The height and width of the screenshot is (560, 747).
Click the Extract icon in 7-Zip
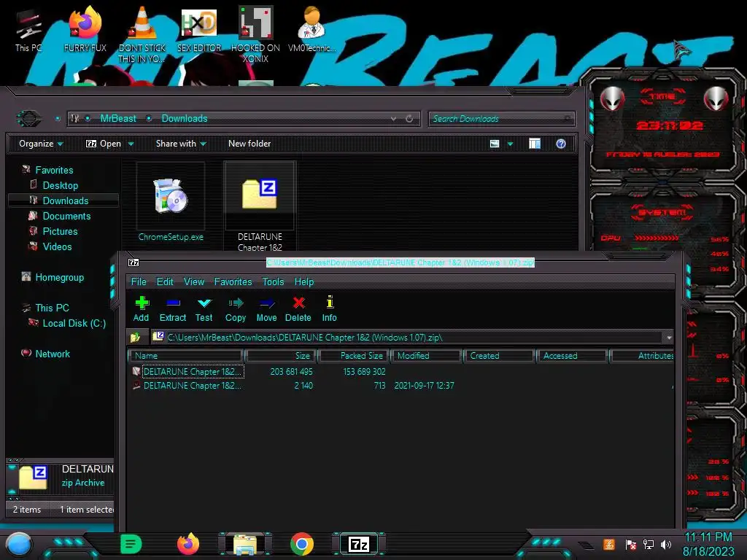(x=172, y=309)
